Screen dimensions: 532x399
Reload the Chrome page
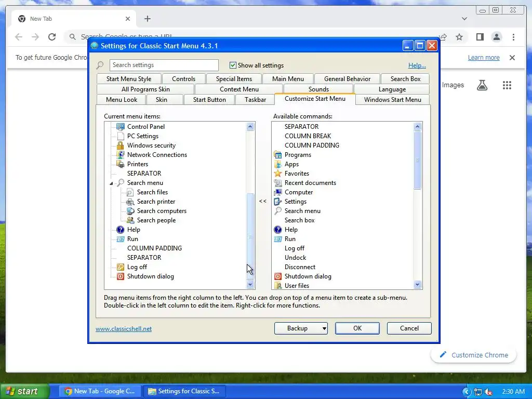pos(52,37)
